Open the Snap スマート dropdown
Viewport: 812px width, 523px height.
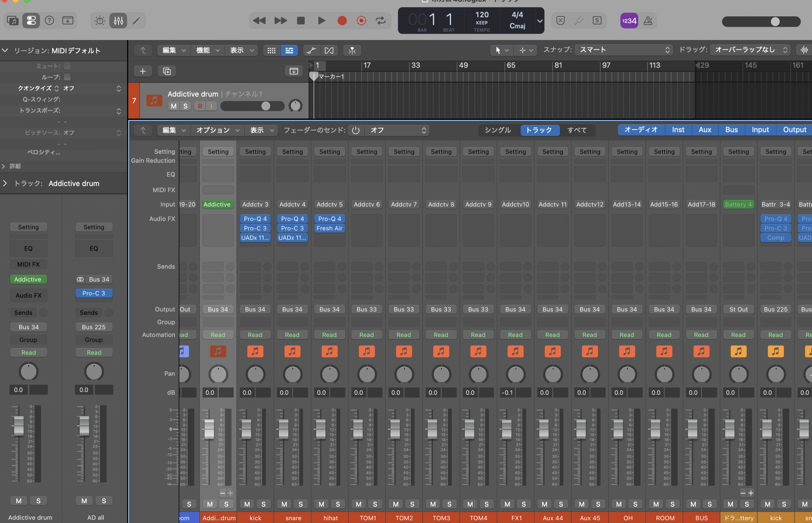(624, 50)
